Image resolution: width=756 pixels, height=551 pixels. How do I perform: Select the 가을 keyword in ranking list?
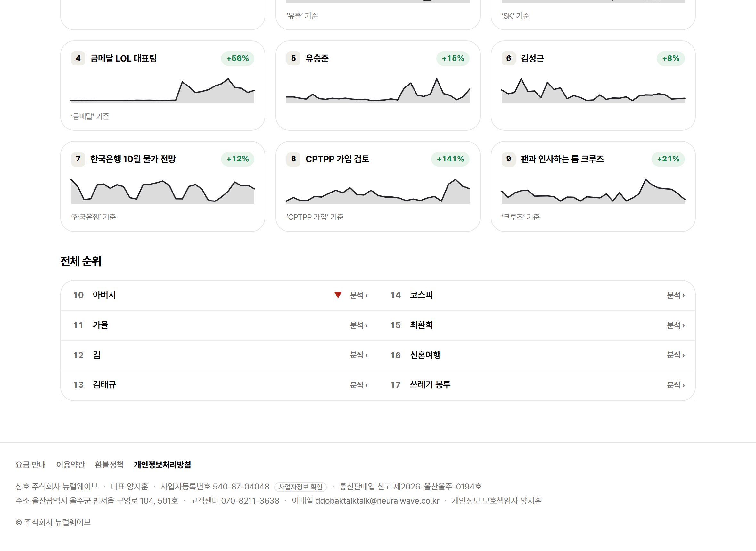(x=100, y=325)
